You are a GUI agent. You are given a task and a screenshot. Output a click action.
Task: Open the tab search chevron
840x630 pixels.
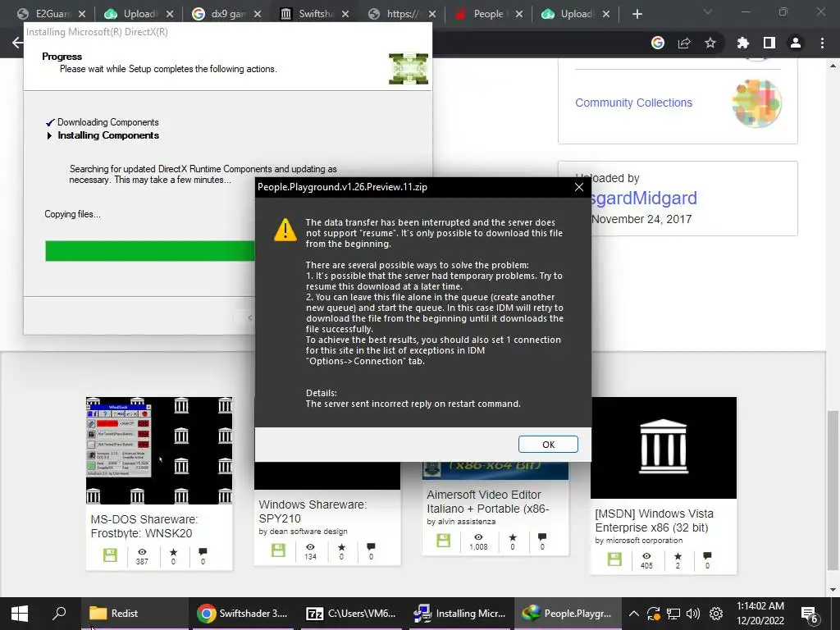tap(708, 11)
